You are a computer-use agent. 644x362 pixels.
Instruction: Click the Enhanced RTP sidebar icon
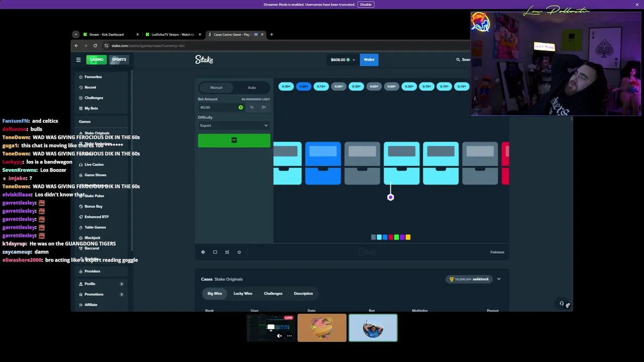[80, 217]
